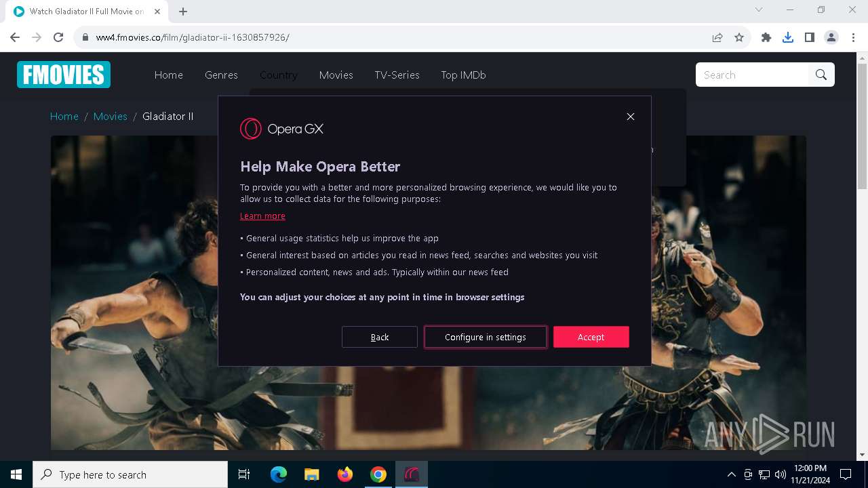
Task: Click the site lock icon
Action: click(x=85, y=37)
